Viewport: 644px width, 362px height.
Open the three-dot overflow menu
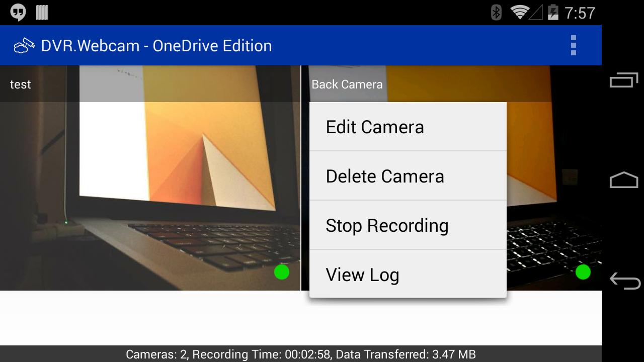point(573,45)
